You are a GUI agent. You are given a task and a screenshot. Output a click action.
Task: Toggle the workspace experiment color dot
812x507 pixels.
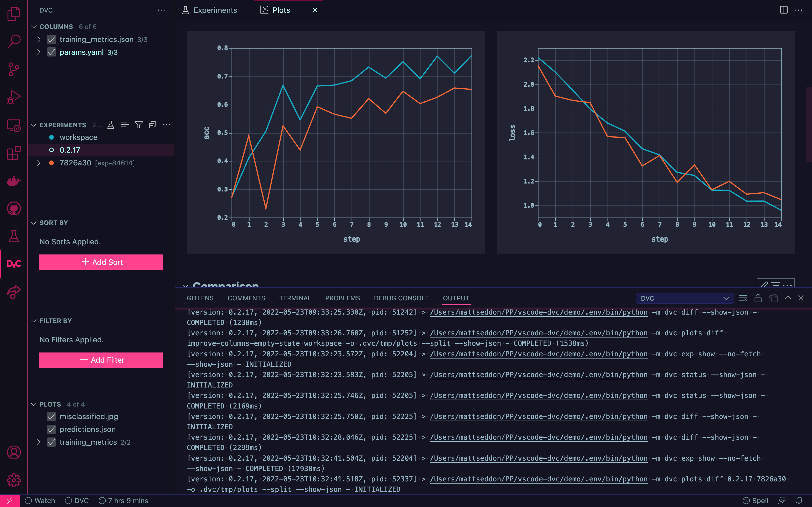coord(51,137)
